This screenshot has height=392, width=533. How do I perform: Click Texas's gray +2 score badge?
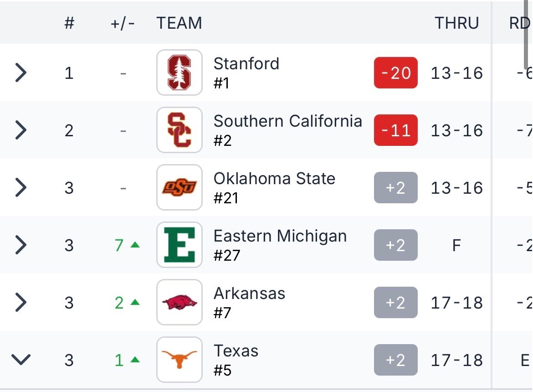click(396, 360)
